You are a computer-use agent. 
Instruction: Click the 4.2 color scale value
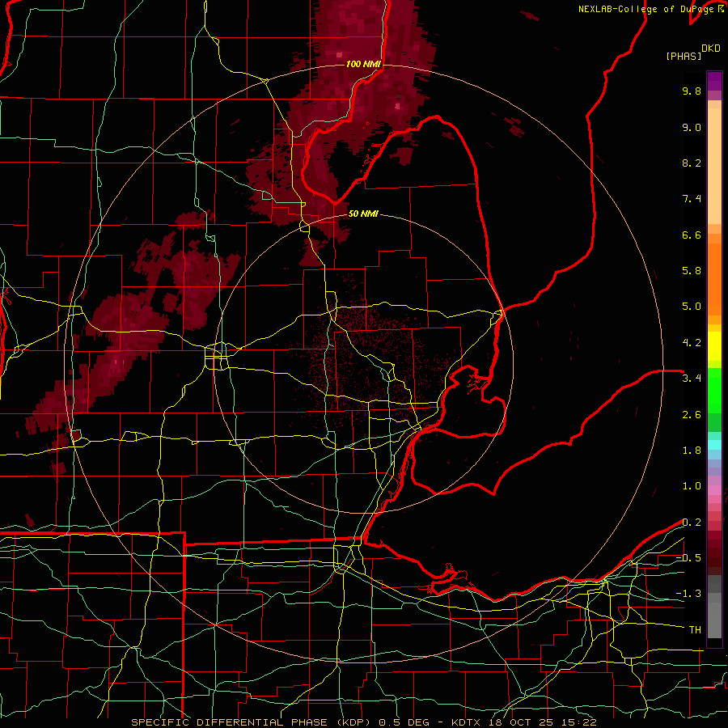tap(692, 343)
